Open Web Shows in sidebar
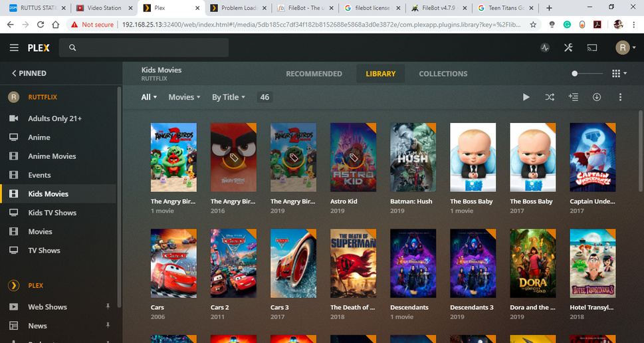 click(x=47, y=307)
